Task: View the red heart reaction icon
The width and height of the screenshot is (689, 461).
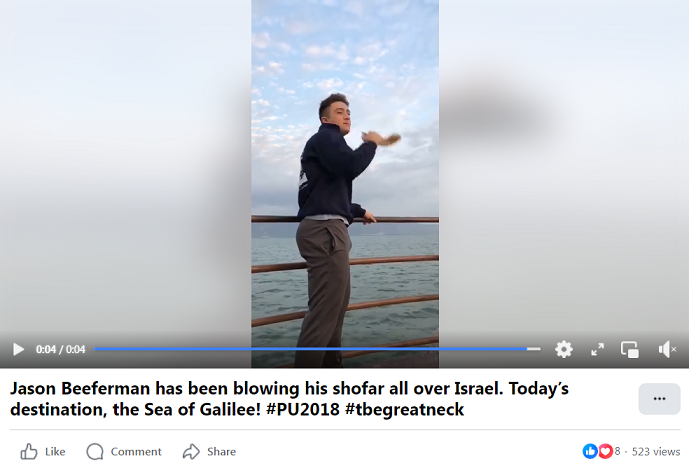Action: 606,451
